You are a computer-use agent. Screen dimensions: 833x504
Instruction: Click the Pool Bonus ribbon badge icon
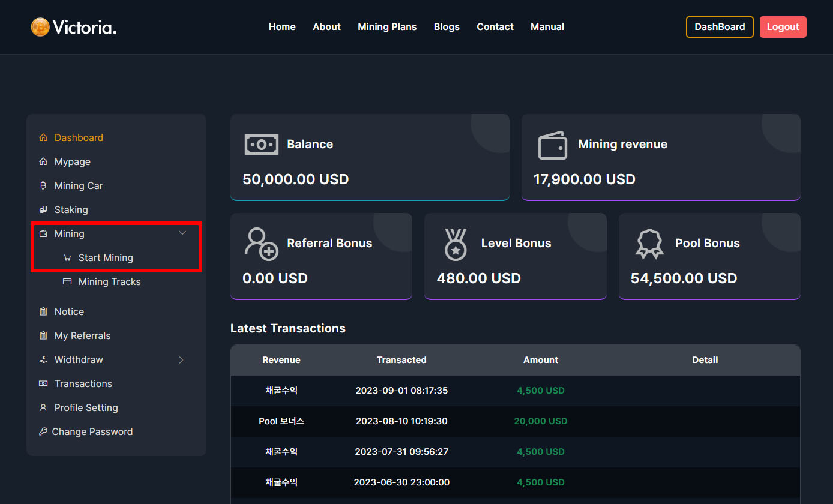[649, 244]
